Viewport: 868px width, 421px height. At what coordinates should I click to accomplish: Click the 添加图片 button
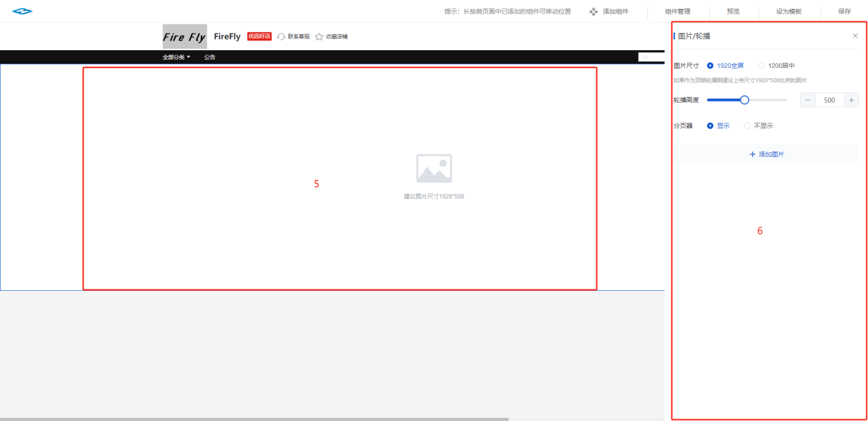coord(767,154)
